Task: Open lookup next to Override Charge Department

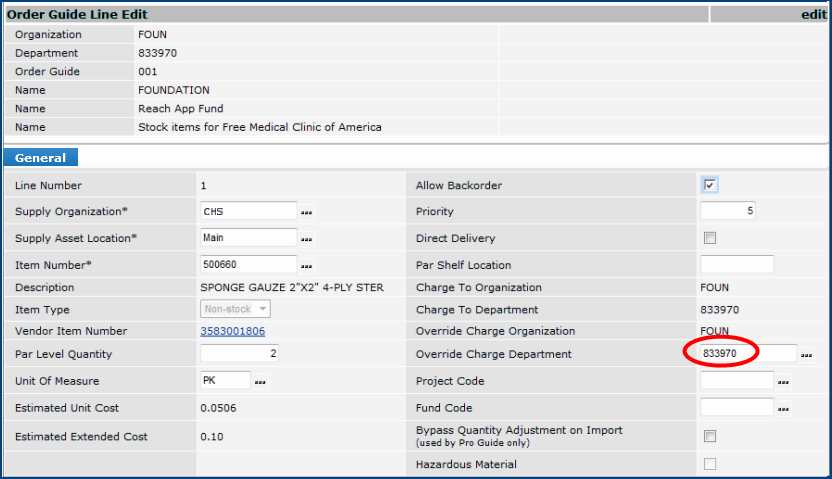Action: pyautogui.click(x=807, y=355)
